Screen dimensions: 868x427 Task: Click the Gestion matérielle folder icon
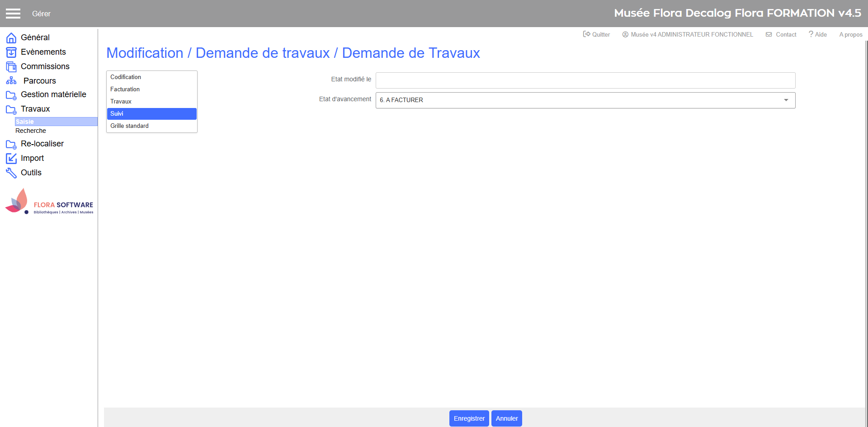click(11, 95)
